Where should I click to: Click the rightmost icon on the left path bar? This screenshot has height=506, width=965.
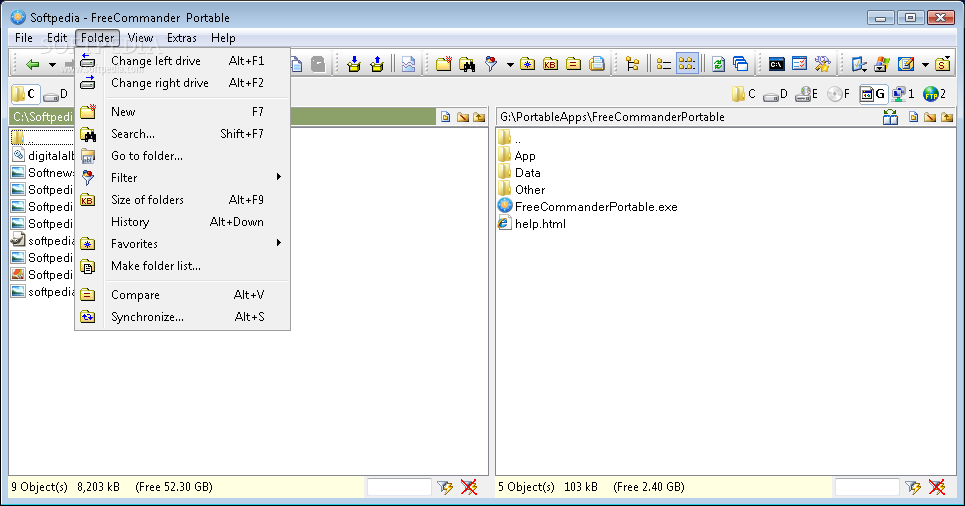pos(479,117)
